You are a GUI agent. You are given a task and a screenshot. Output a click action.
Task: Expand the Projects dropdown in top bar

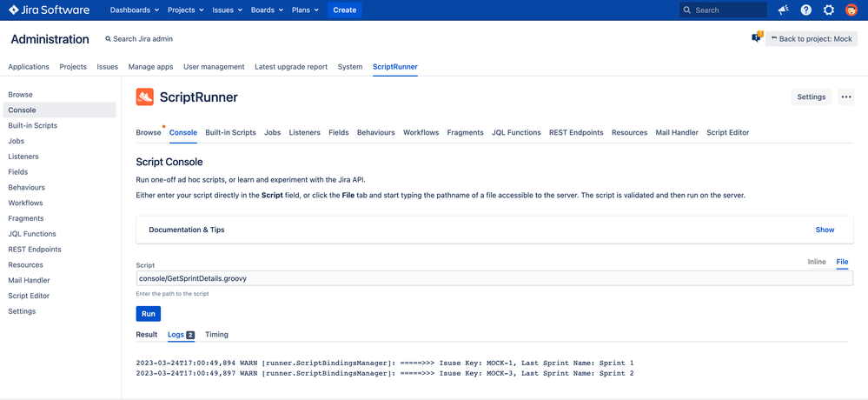click(x=185, y=10)
